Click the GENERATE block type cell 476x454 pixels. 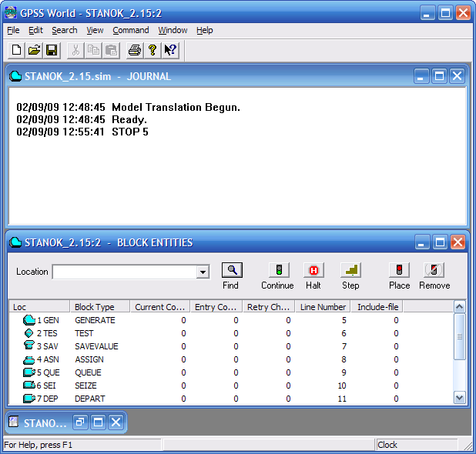point(95,320)
